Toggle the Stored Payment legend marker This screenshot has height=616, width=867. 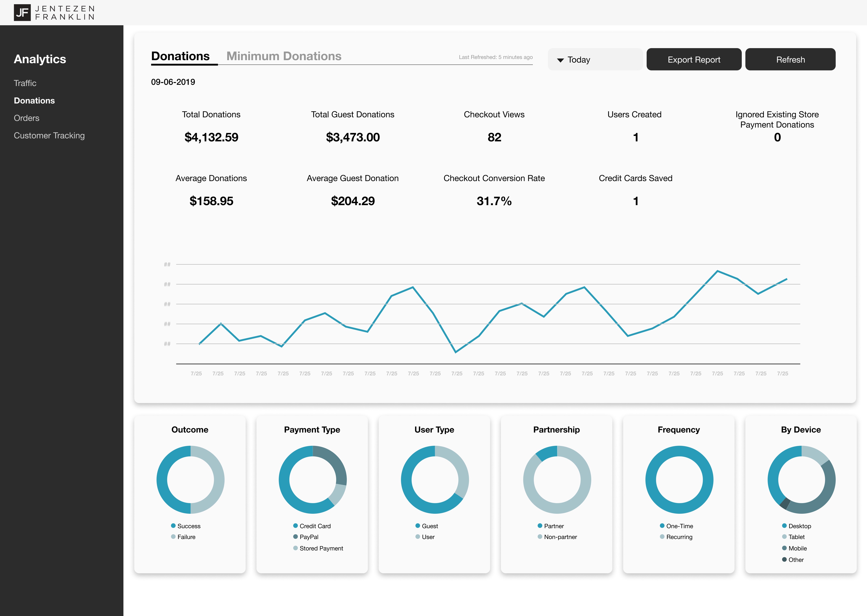[x=295, y=548]
